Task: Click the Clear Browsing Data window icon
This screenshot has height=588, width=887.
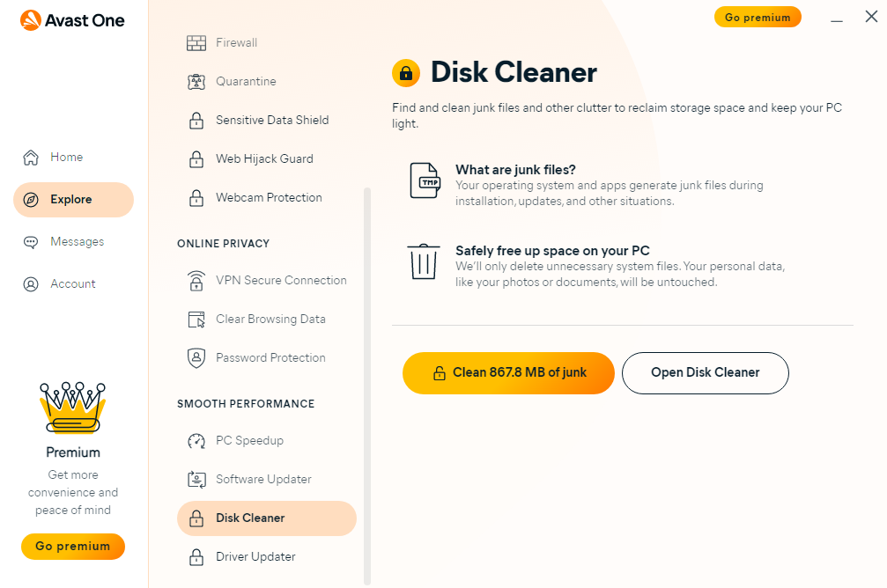Action: [x=196, y=320]
